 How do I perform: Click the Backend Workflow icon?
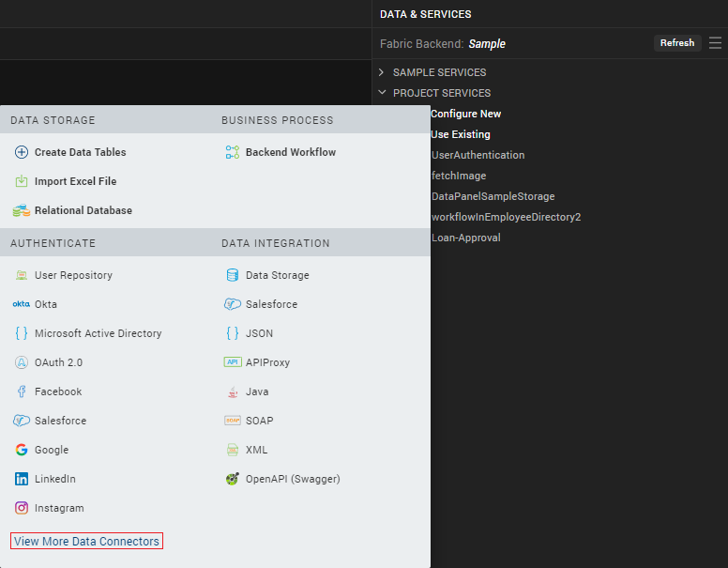(233, 152)
